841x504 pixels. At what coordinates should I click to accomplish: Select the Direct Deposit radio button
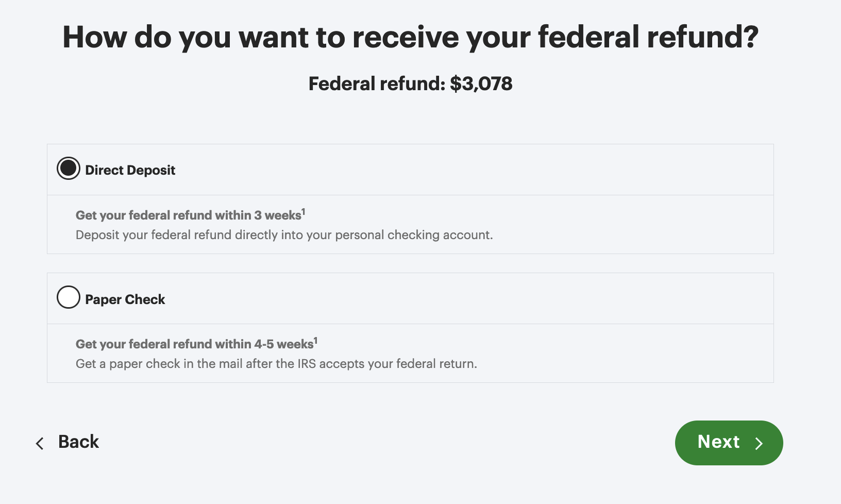tap(69, 169)
